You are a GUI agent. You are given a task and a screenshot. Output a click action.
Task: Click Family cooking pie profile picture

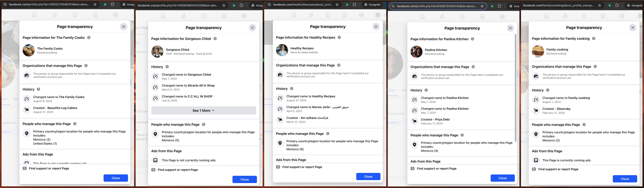538,51
